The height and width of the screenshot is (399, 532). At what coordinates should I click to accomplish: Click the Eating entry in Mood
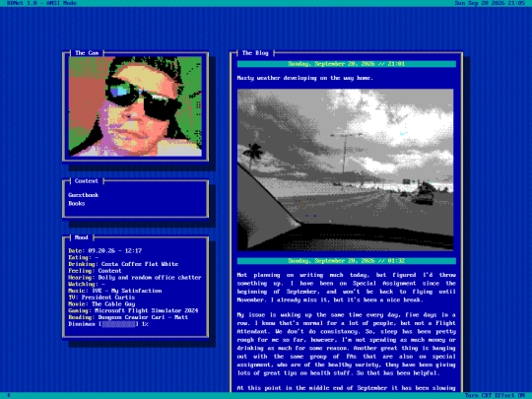coord(83,257)
